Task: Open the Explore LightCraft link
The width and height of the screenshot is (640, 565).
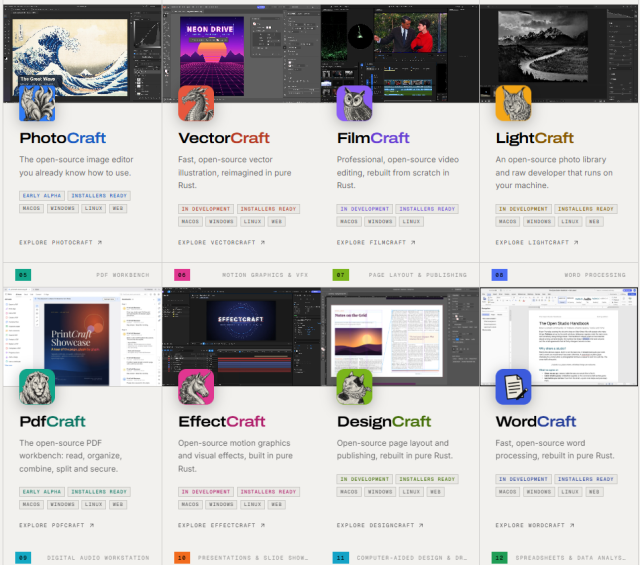Action: (537, 242)
